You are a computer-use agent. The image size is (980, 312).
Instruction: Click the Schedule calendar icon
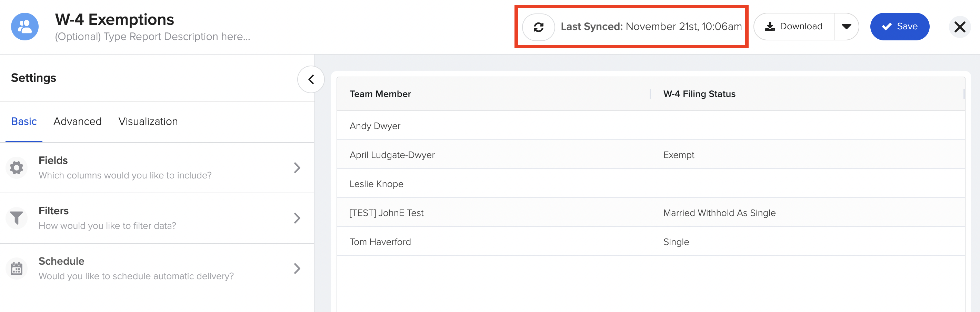click(16, 269)
